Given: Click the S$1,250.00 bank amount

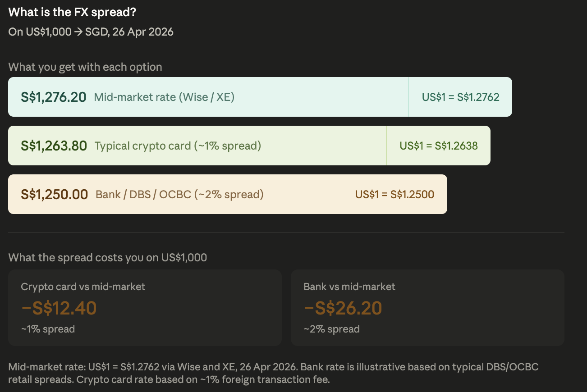Looking at the screenshot, I should 54,194.
